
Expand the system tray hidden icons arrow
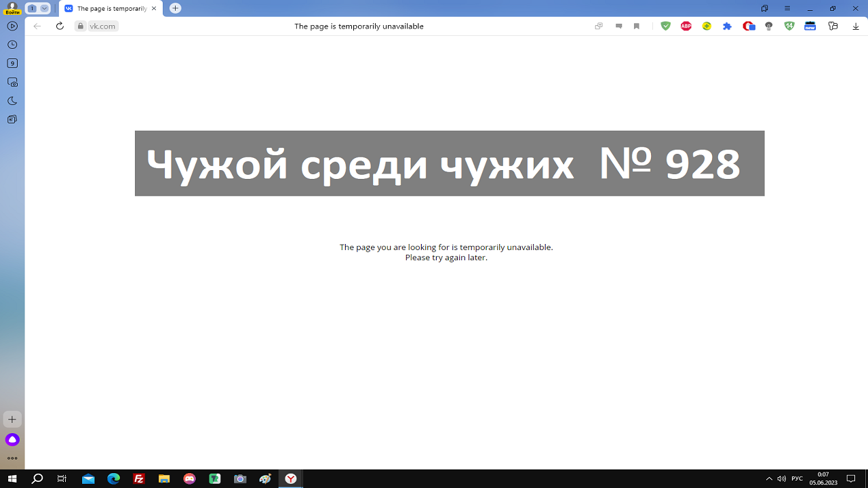768,479
